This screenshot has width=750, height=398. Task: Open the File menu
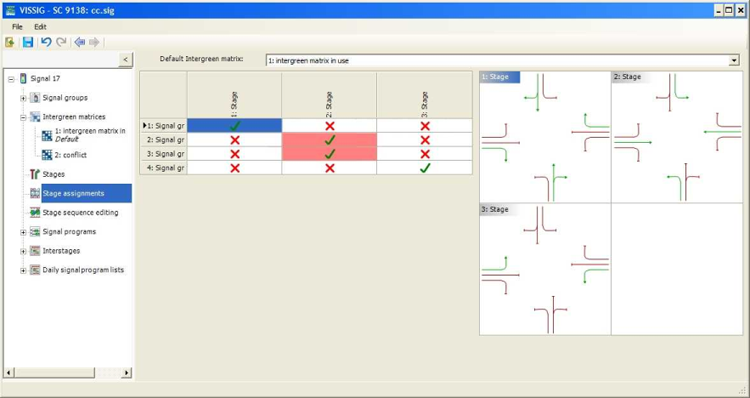point(17,27)
